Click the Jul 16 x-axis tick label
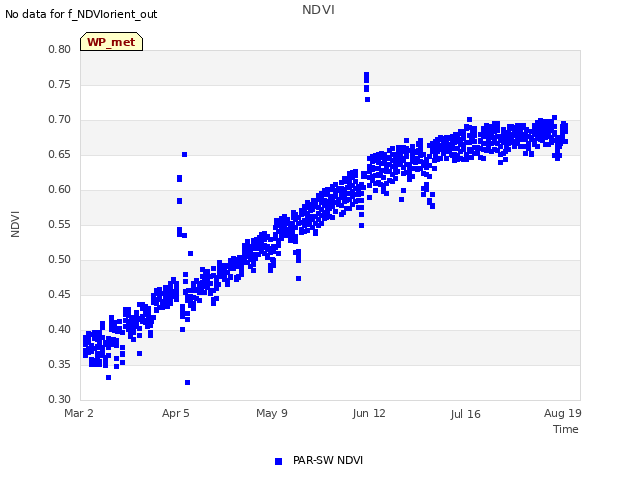The image size is (640, 480). click(x=466, y=414)
